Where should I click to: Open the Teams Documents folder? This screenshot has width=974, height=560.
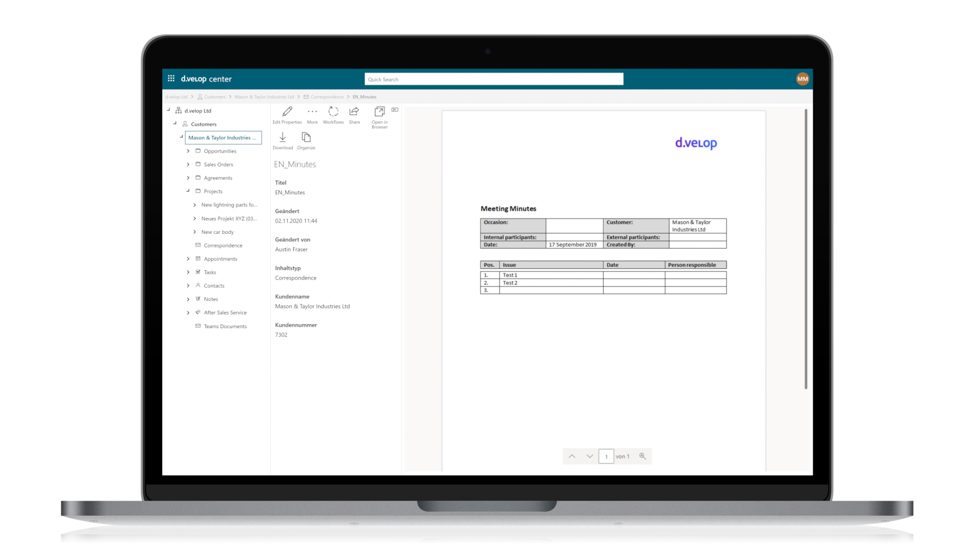[x=225, y=326]
